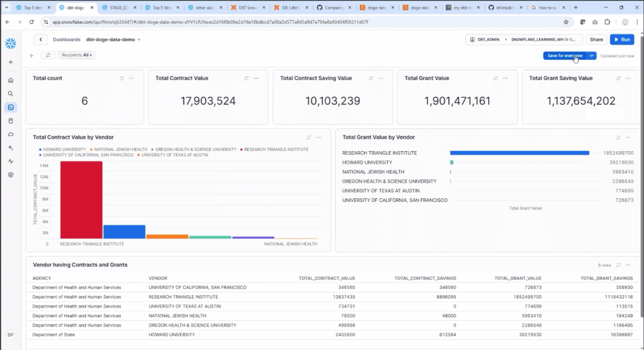Click the red Research Triangle Institute bar
644x350 pixels.
pos(81,200)
